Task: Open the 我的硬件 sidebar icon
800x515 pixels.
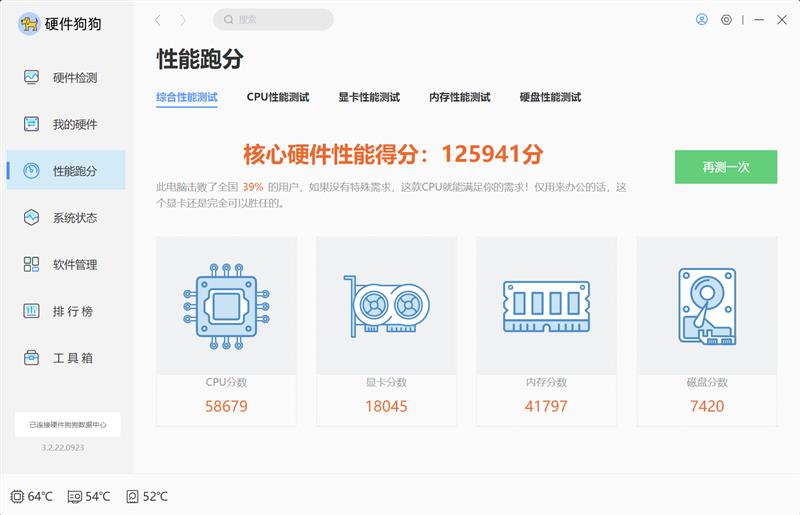Action: pyautogui.click(x=31, y=124)
